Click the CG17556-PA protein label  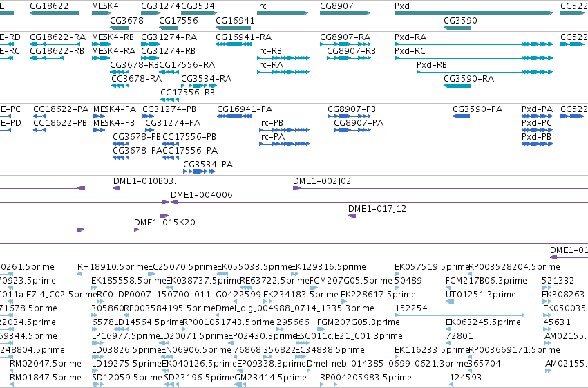point(190,151)
